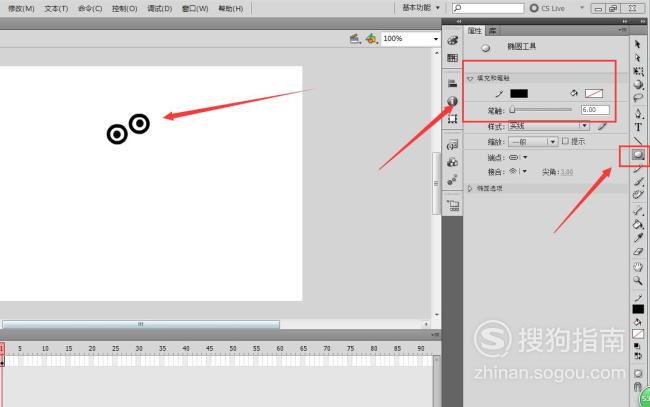Select the Text (T) tool
Image resolution: width=650 pixels, height=407 pixels.
[638, 127]
